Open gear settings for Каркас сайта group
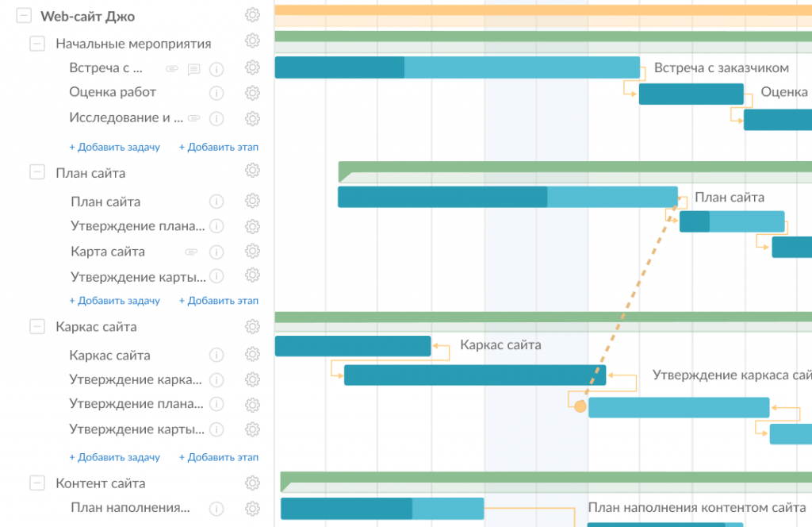Screen dimensions: 812x527 pyautogui.click(x=252, y=326)
